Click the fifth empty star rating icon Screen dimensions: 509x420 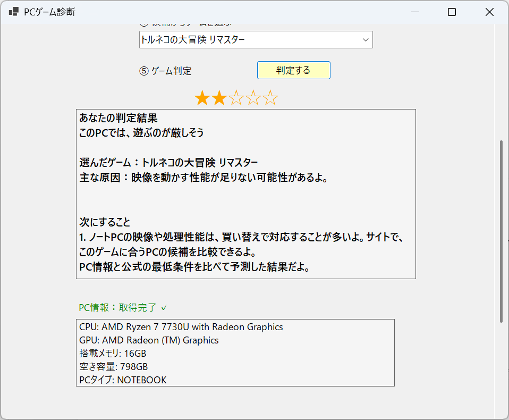click(x=270, y=98)
